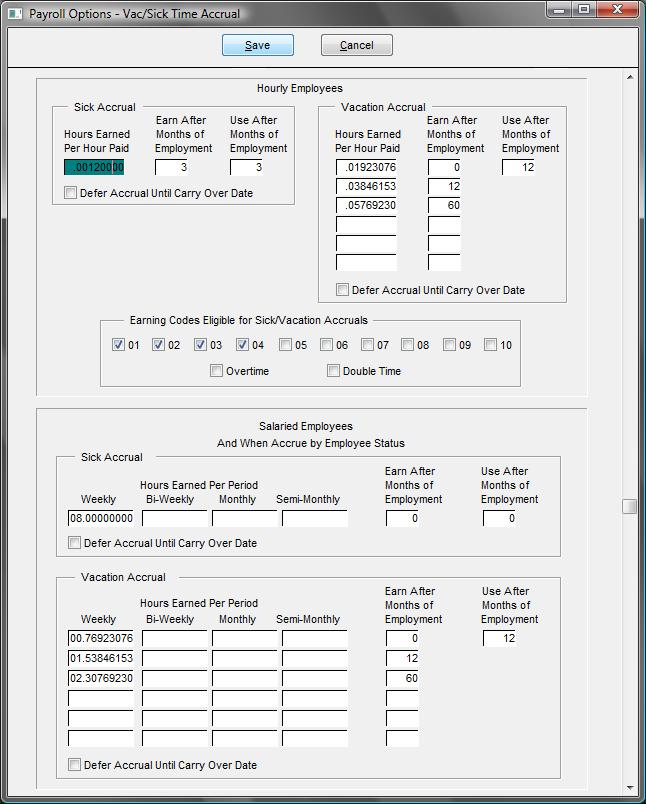This screenshot has height=804, width=646.
Task: Check Defer Accrual under salaried Sick Accrual
Action: 74,542
